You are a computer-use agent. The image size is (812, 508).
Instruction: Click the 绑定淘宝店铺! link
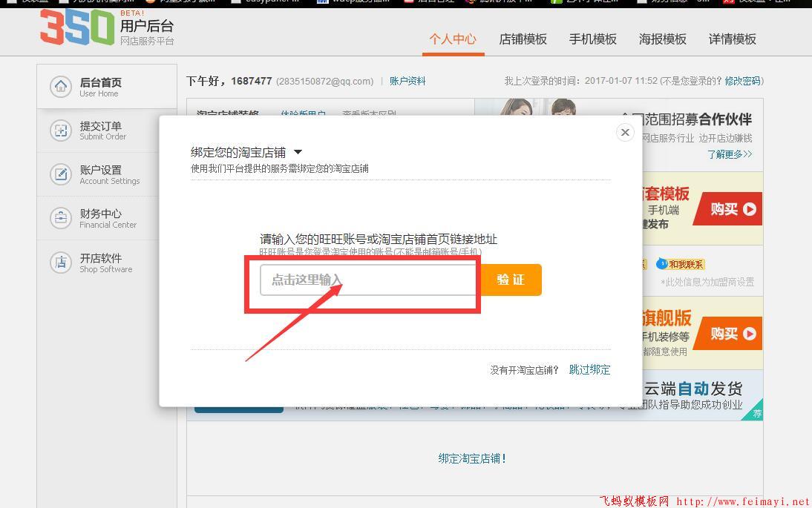[x=472, y=458]
